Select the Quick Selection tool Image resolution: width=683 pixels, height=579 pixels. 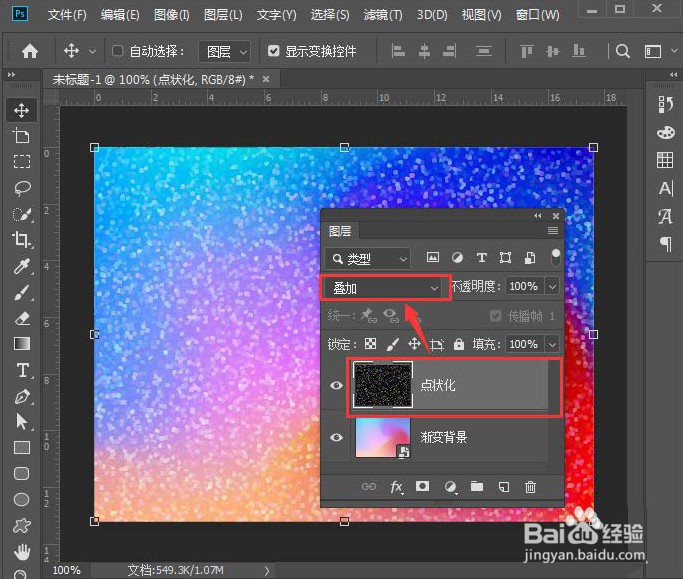click(x=22, y=214)
